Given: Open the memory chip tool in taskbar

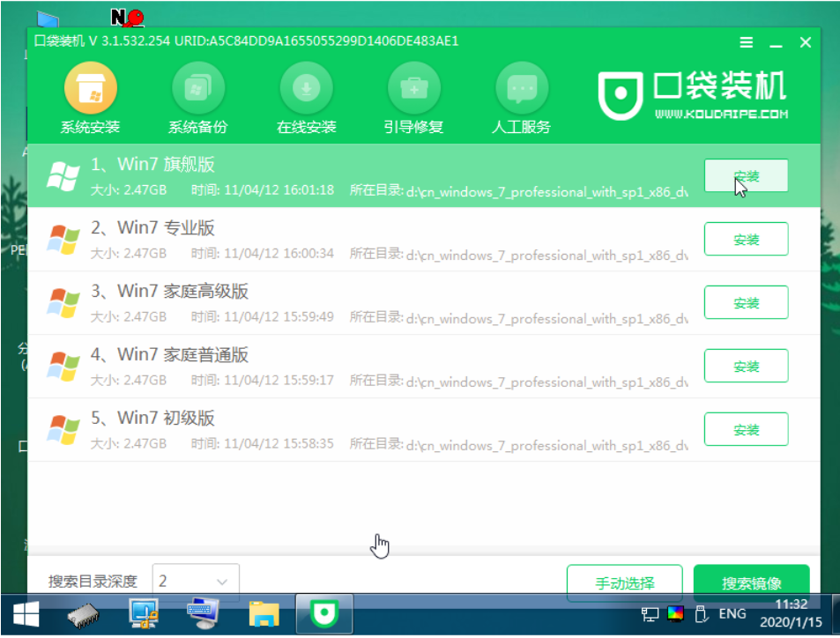Looking at the screenshot, I should coord(84,615).
